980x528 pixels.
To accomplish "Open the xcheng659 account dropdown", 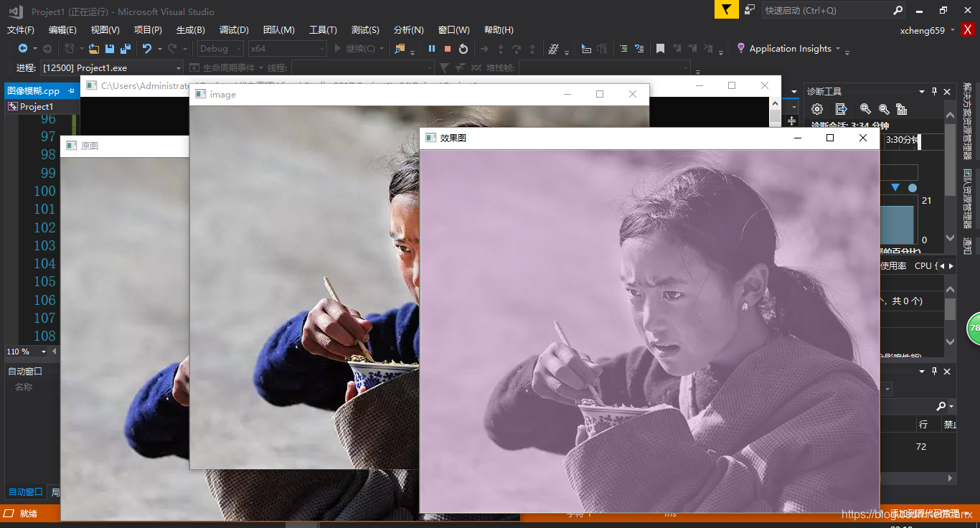I will pyautogui.click(x=953, y=31).
